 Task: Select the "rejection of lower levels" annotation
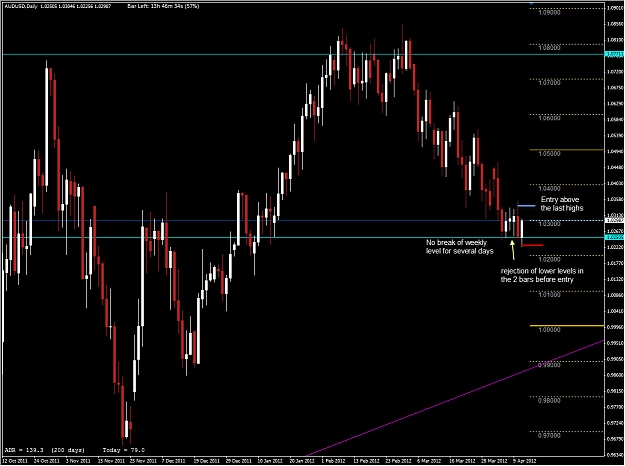542,275
